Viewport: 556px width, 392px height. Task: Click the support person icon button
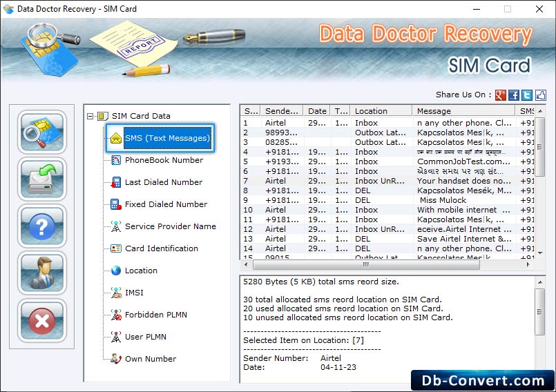pos(42,273)
